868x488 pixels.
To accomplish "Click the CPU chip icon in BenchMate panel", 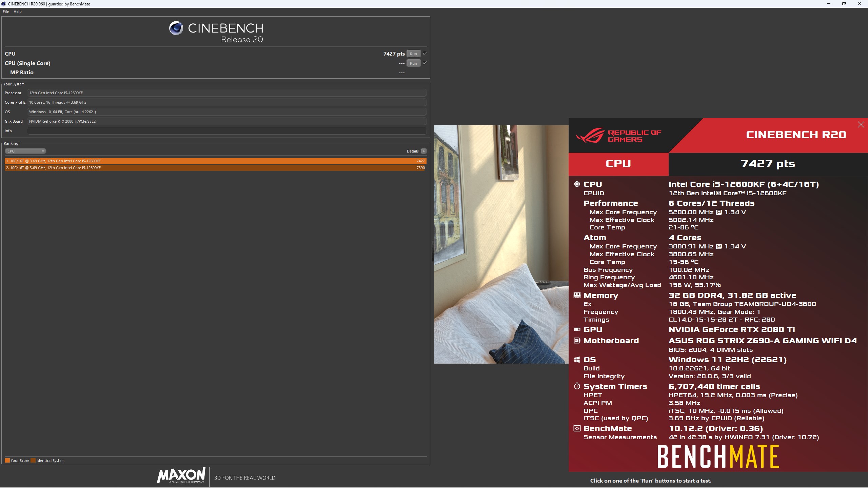I will pyautogui.click(x=577, y=184).
